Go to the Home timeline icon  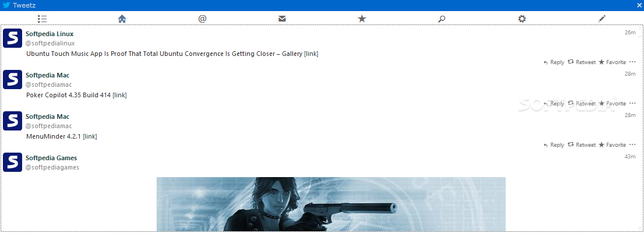pyautogui.click(x=122, y=19)
